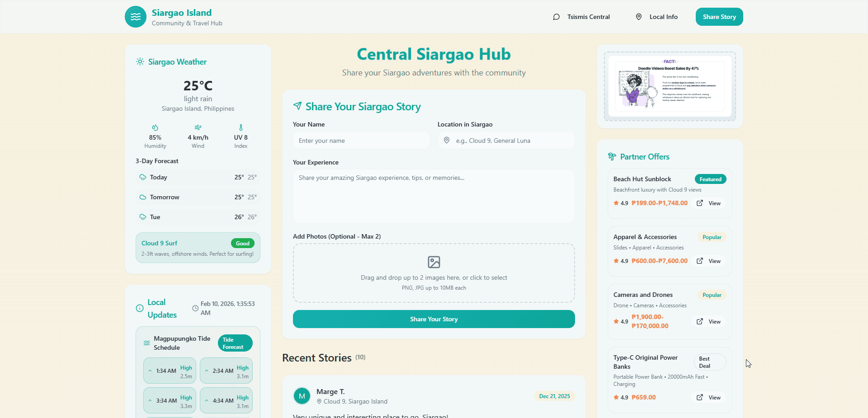868x418 pixels.
Task: Click the Tsismis Central chat bubble icon
Action: coord(556,17)
